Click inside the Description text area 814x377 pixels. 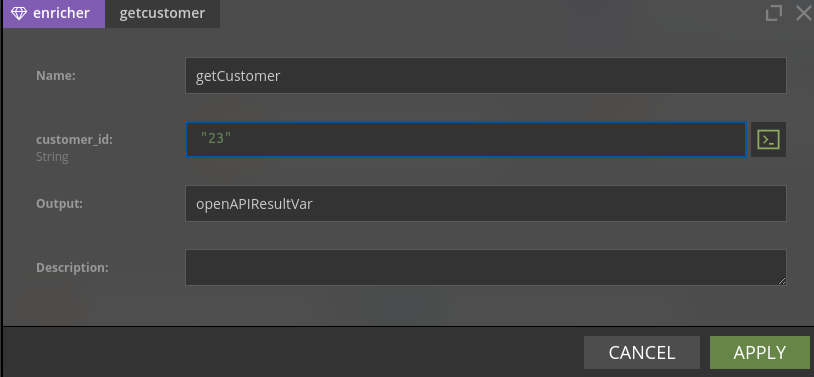[x=485, y=267]
